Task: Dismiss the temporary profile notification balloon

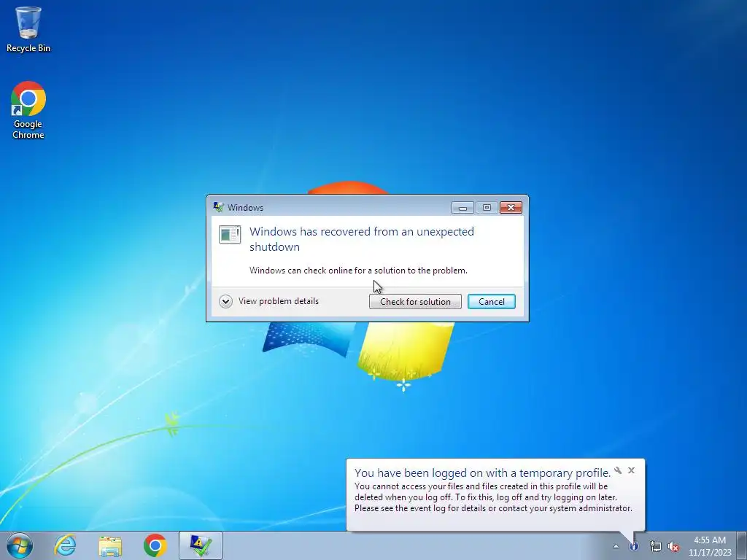Action: coord(631,470)
